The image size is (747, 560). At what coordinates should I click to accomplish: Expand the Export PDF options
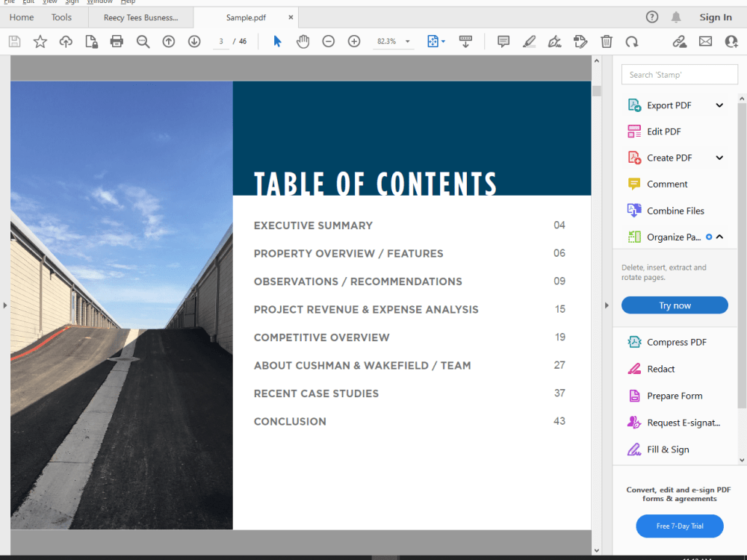[x=719, y=105]
